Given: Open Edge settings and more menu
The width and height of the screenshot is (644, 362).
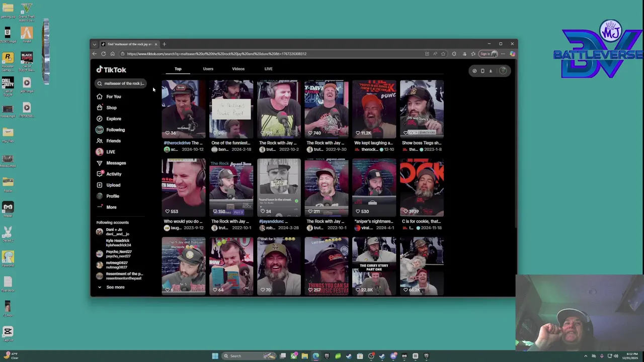Looking at the screenshot, I should point(503,54).
